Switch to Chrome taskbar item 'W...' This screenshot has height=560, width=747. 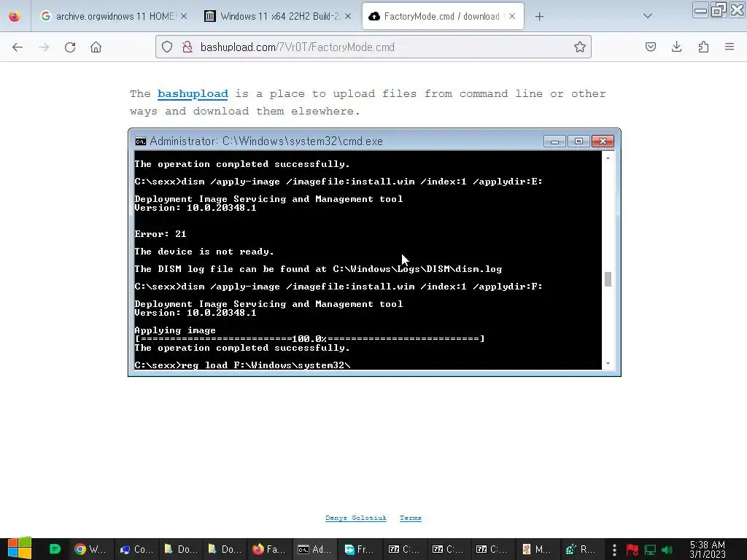click(90, 549)
